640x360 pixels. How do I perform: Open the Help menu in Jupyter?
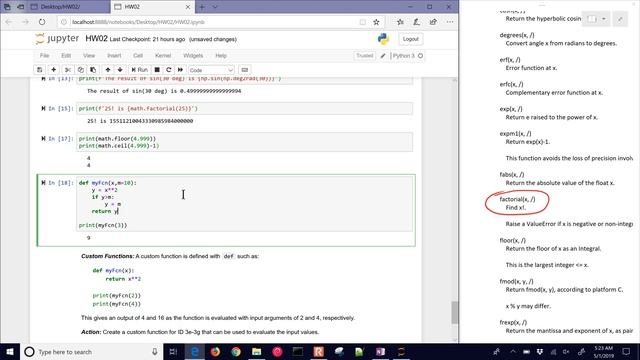(221, 56)
